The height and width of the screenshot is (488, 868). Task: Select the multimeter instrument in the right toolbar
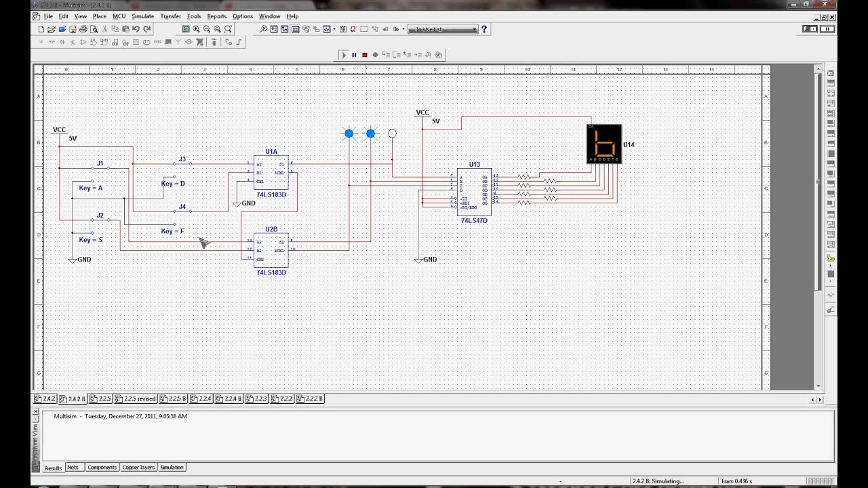[x=831, y=73]
